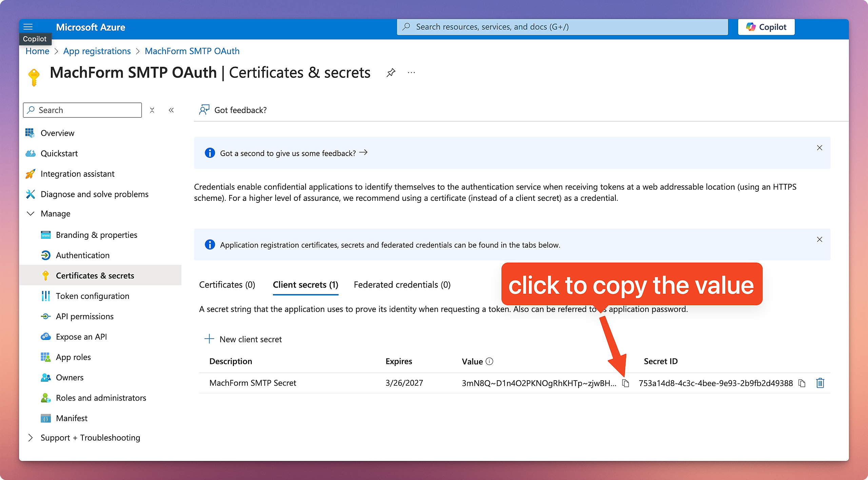This screenshot has width=868, height=480.
Task: Dismiss the application registration info banner
Action: pos(820,239)
